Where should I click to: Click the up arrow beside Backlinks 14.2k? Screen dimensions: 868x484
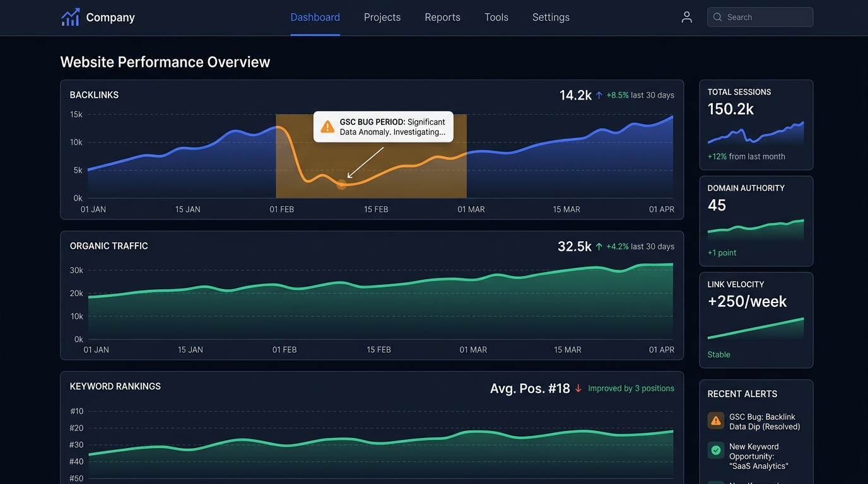click(x=599, y=95)
